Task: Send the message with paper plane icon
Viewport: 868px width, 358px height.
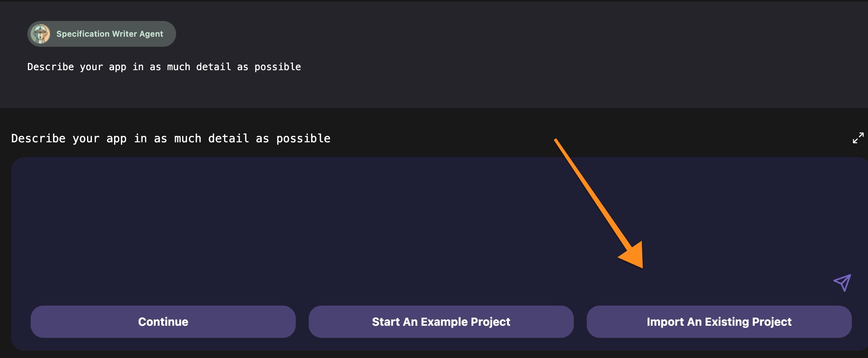Action: (842, 283)
